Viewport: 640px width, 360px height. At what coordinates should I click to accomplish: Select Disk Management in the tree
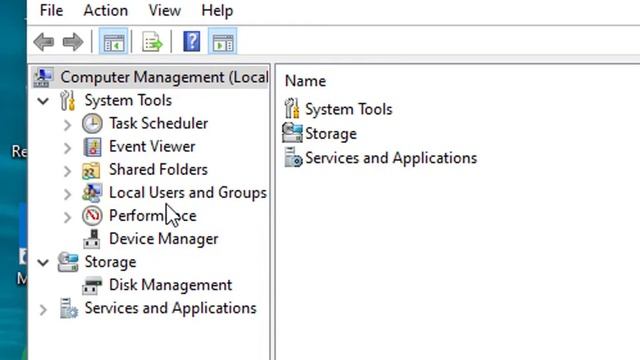click(171, 285)
